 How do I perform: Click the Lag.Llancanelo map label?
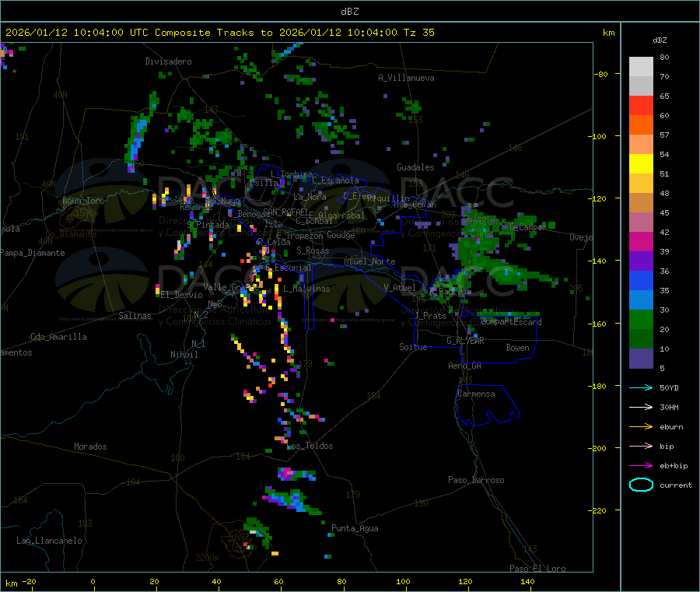pos(50,541)
